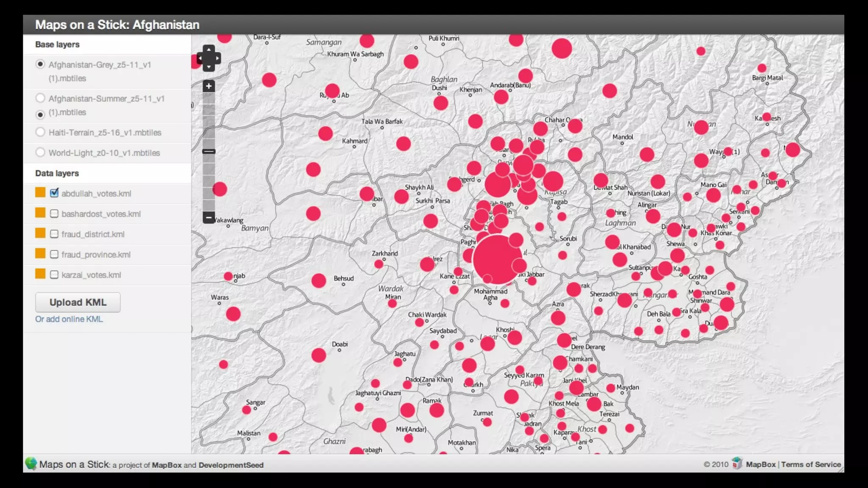Image resolution: width=868 pixels, height=488 pixels.
Task: Zoom in with the plus button
Action: coord(209,86)
